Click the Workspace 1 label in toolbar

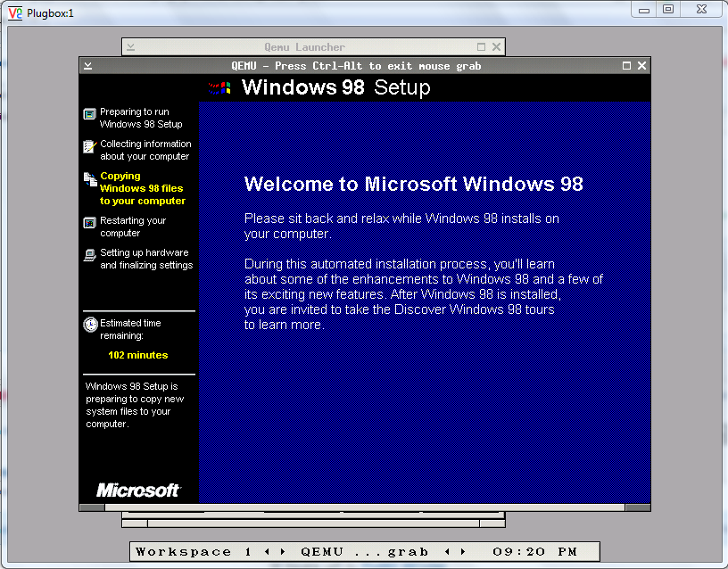(x=194, y=552)
